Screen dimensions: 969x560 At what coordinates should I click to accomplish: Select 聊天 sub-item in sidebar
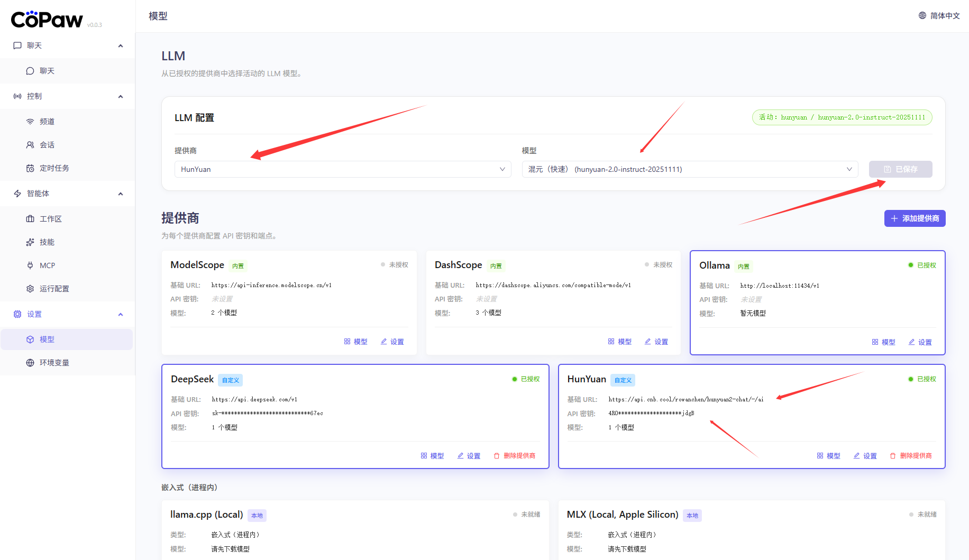click(x=47, y=71)
